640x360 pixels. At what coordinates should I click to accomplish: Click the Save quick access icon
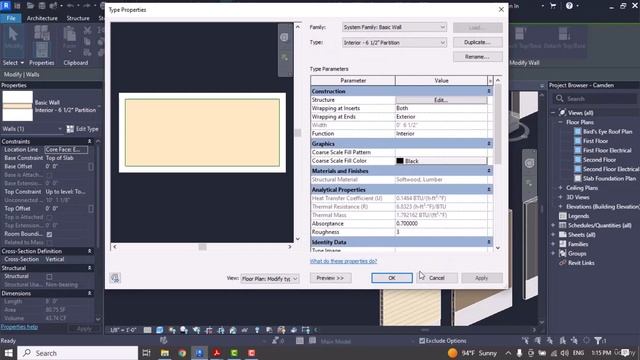tap(42, 6)
